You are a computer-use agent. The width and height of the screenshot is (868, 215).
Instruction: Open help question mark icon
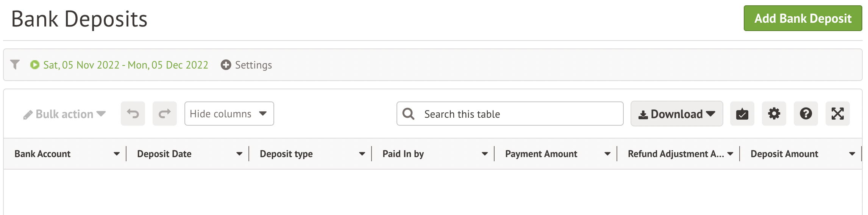click(806, 114)
